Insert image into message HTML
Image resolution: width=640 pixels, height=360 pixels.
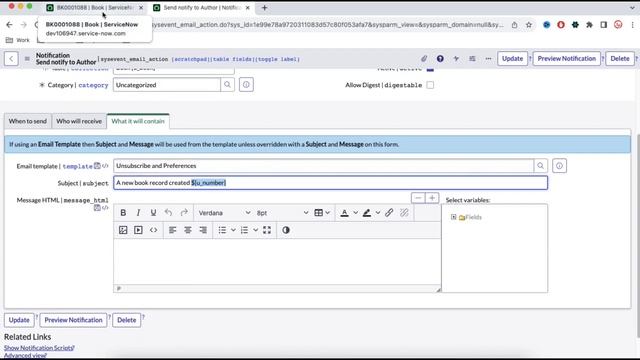pyautogui.click(x=123, y=230)
